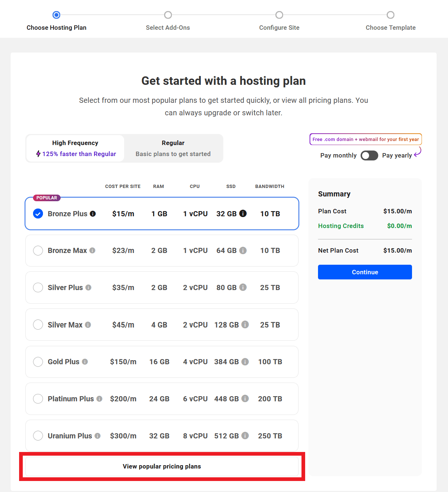Switch to the High Frequency plans tab

[x=75, y=148]
